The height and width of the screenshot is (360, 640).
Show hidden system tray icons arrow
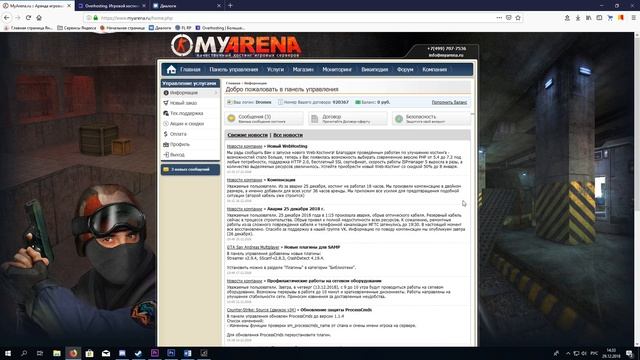[568, 353]
